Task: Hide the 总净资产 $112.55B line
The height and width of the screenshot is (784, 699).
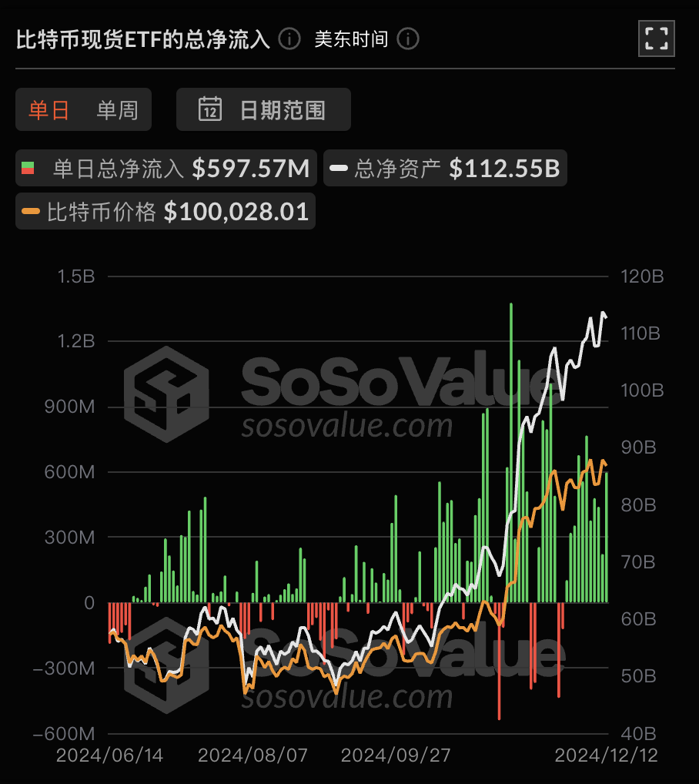Action: pyautogui.click(x=445, y=168)
